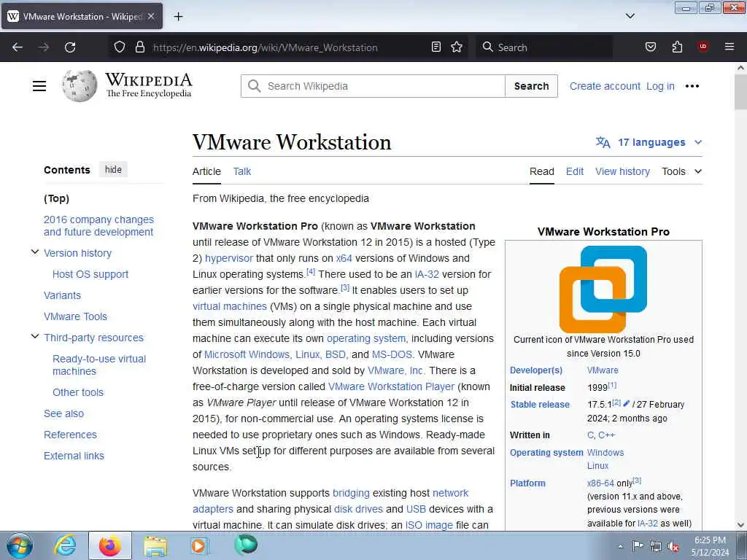This screenshot has width=747, height=560.
Task: Click the Firefox search box
Action: [x=544, y=47]
